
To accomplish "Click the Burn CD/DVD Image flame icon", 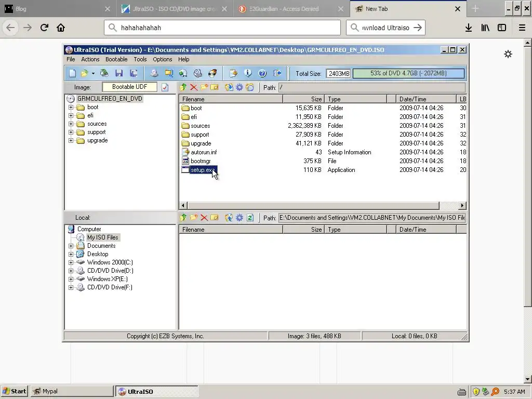I will (212, 73).
